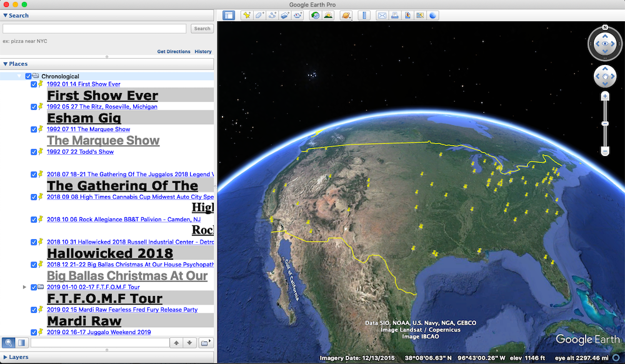
Task: Open the Juggalo Weekend 2019 link
Action: click(99, 332)
